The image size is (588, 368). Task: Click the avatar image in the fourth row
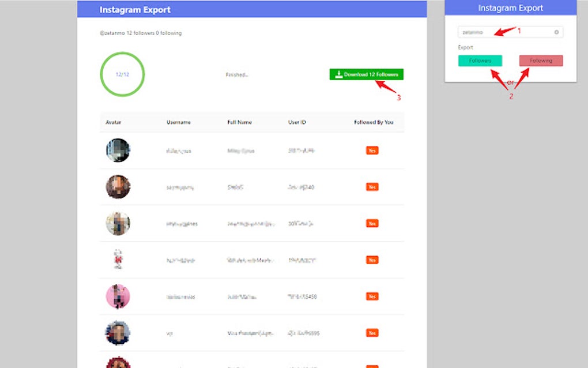(118, 260)
